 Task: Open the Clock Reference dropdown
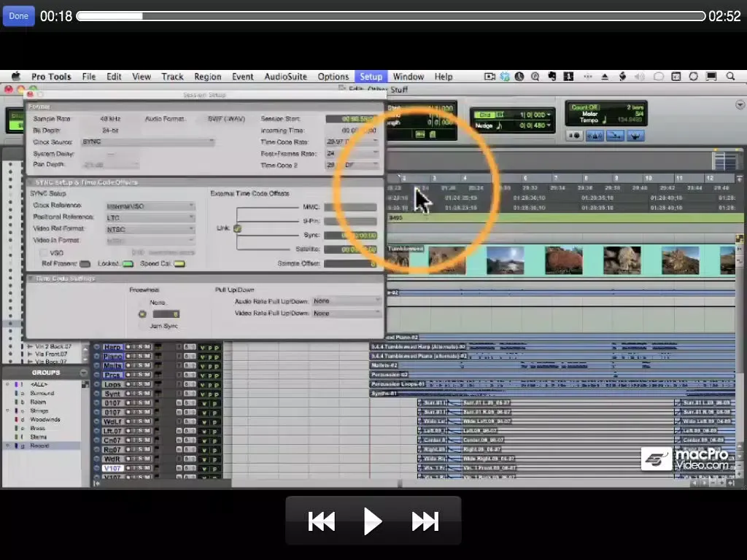(150, 206)
